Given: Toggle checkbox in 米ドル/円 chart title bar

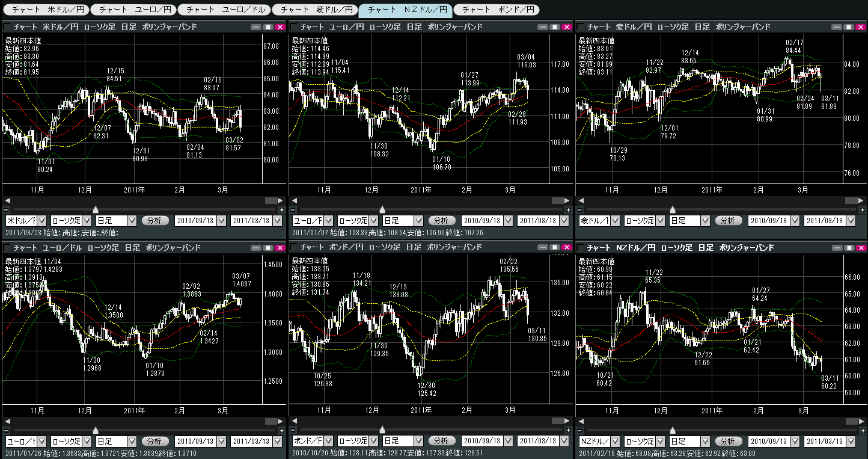Looking at the screenshot, I should click(x=8, y=27).
